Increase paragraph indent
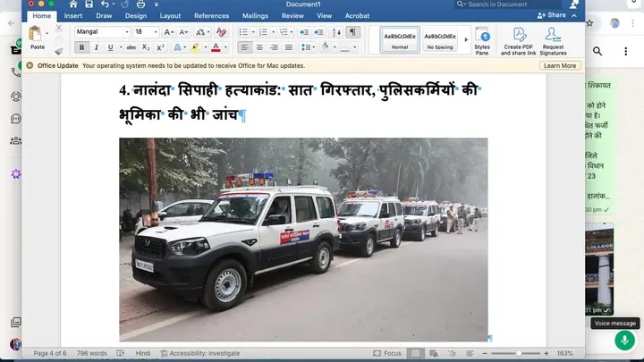The width and height of the screenshot is (644, 362). pos(318,32)
